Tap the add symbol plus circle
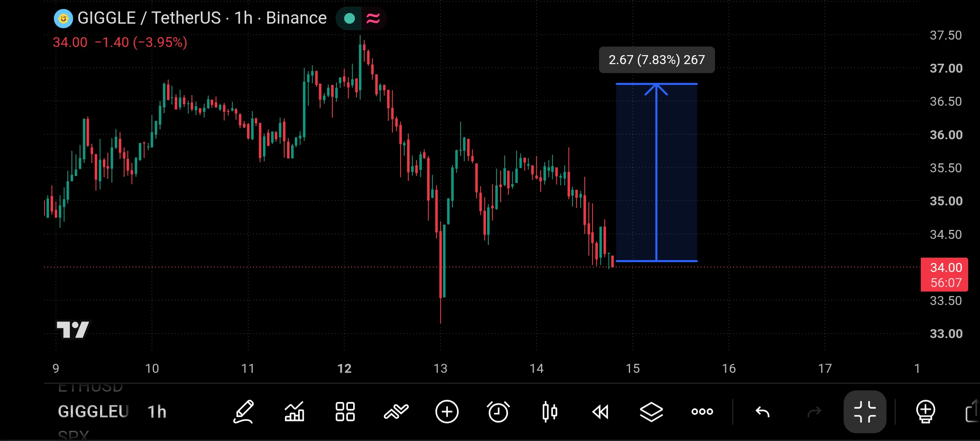Screen dimensions: 980x441 [x=447, y=412]
